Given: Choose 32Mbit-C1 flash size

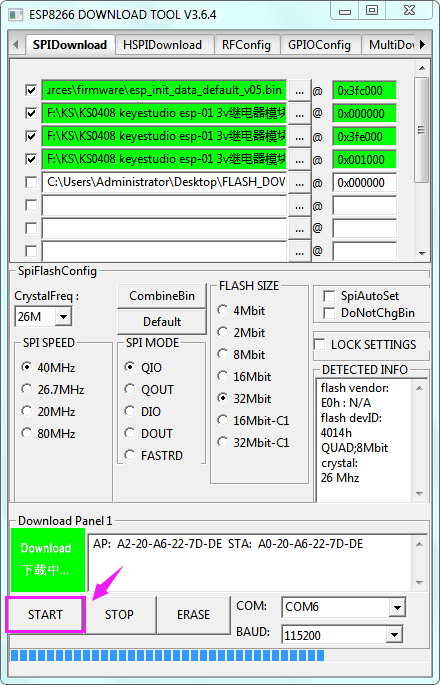Looking at the screenshot, I should [x=253, y=443].
